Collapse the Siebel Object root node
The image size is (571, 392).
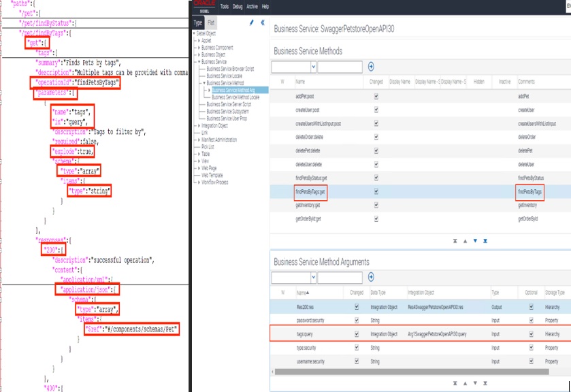tap(194, 33)
